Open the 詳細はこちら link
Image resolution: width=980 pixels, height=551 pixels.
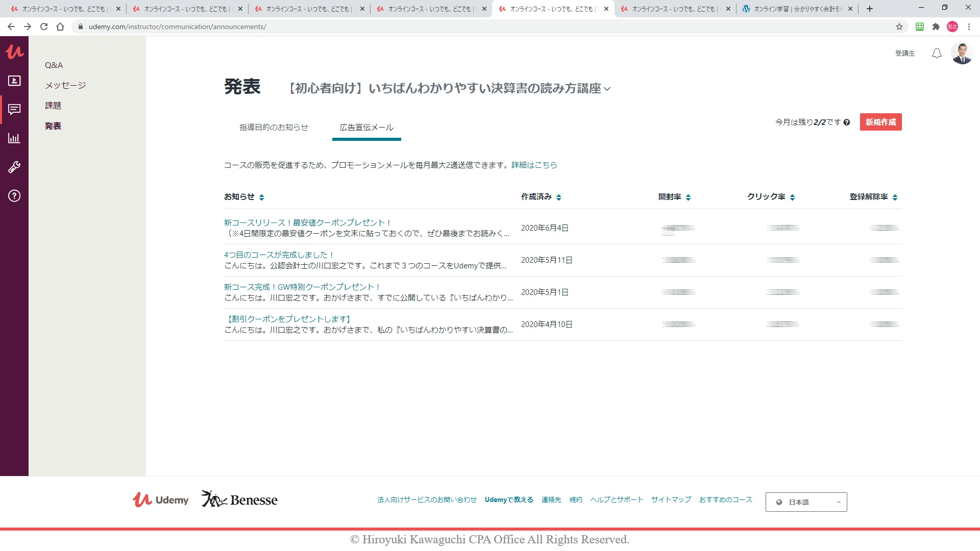[534, 165]
